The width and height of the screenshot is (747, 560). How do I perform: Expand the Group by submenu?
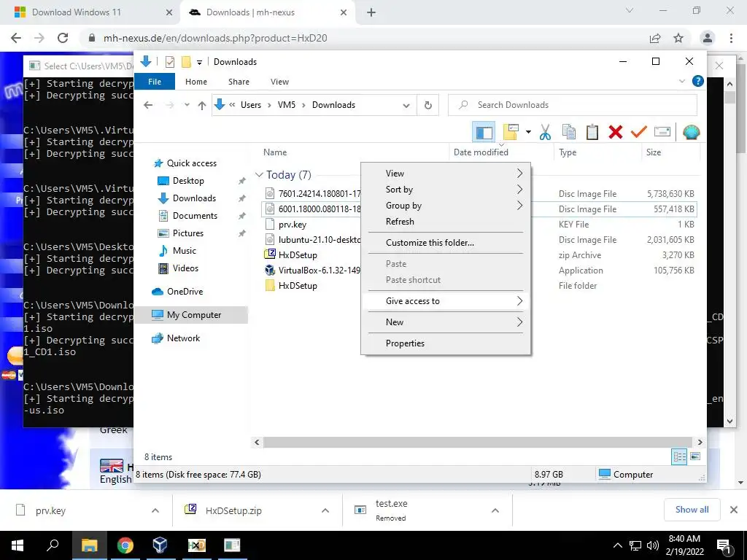[446, 206]
